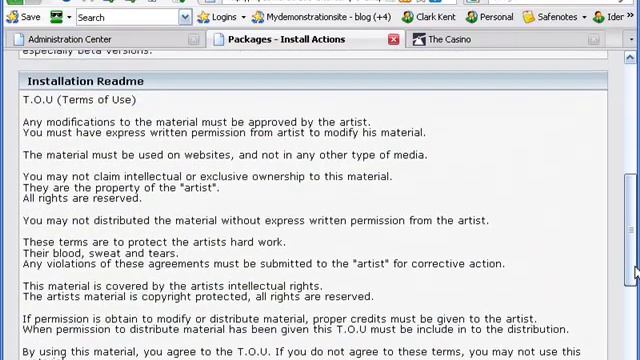Click the line "Their blood, sweat and tears."

point(100,253)
